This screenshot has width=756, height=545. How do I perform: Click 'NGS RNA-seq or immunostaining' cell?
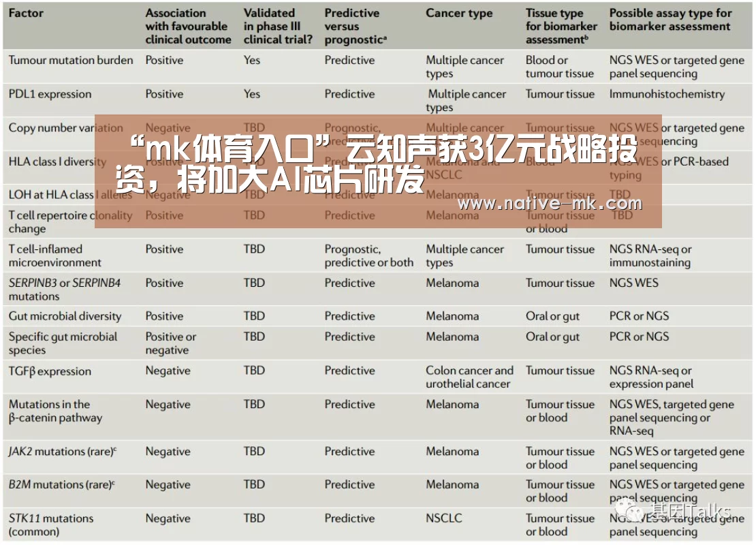[x=650, y=255]
